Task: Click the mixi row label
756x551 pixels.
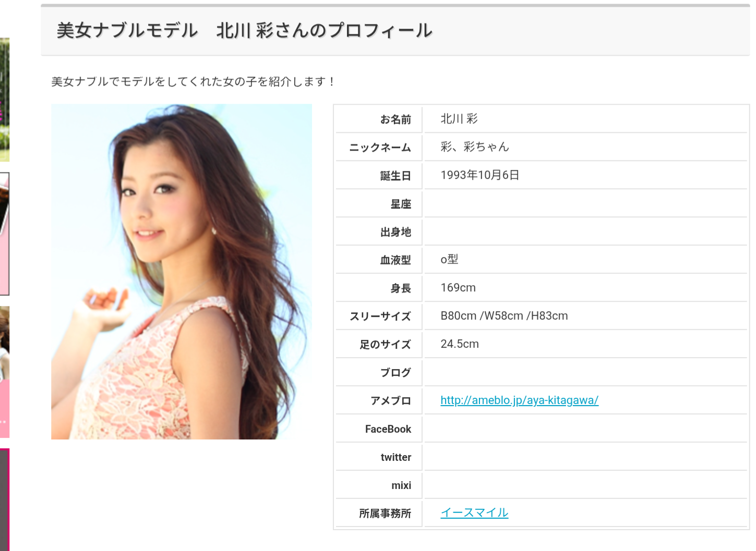Action: (x=401, y=485)
